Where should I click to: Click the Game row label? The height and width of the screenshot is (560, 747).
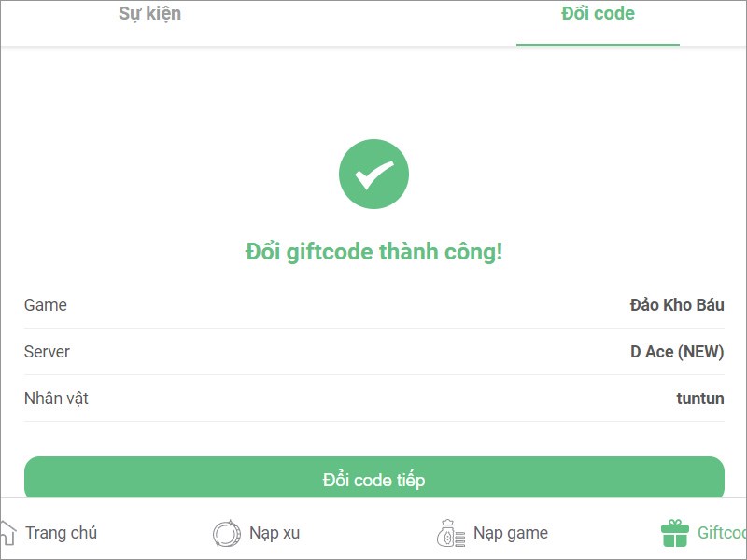(46, 305)
